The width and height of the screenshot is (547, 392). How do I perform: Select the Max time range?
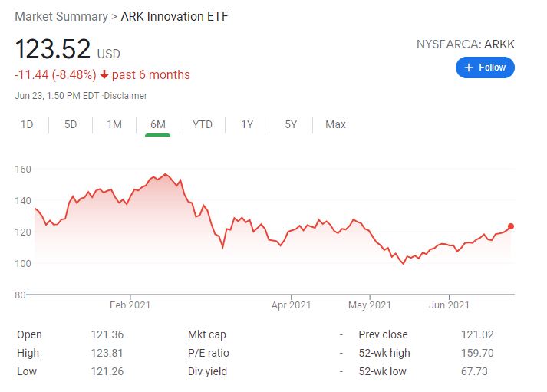tap(335, 124)
